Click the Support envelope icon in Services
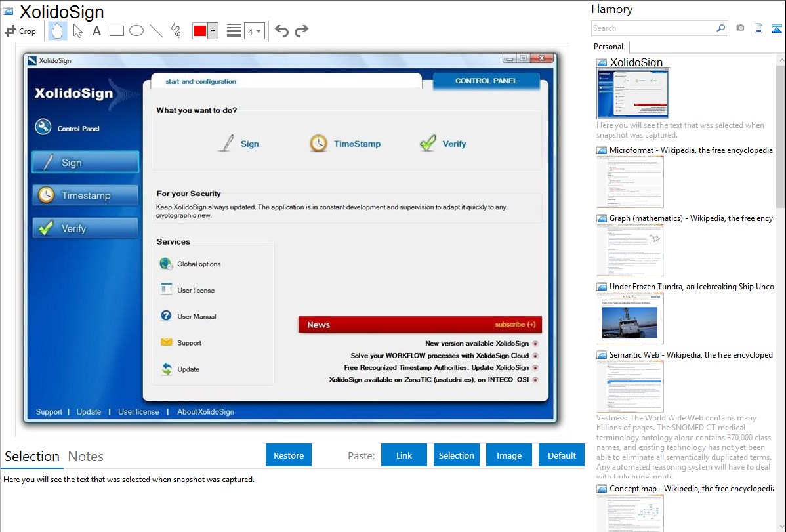 pos(166,342)
